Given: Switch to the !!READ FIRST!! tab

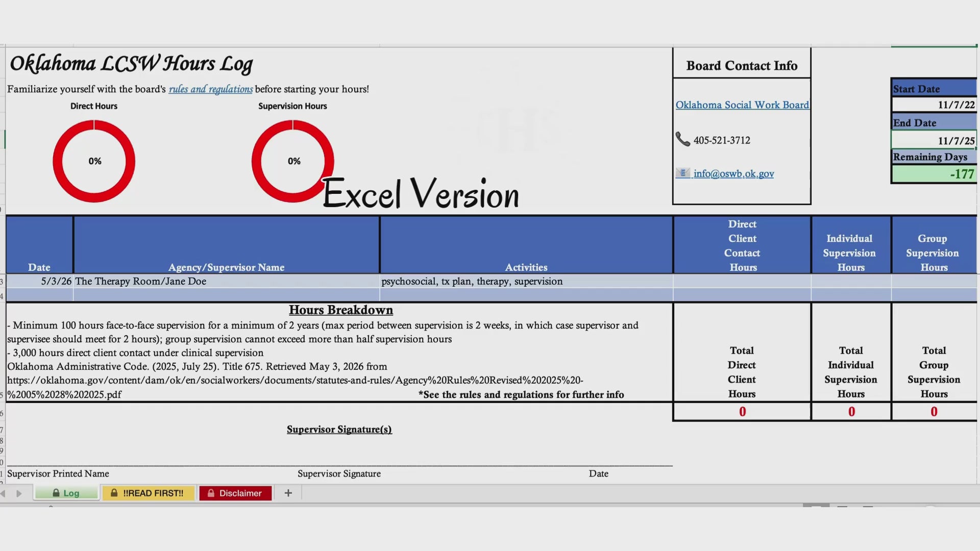Looking at the screenshot, I should (148, 493).
